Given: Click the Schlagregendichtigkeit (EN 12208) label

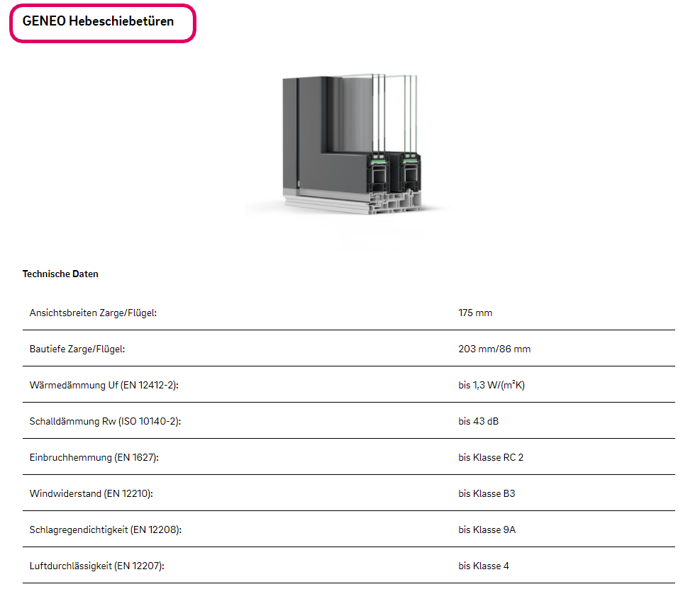Looking at the screenshot, I should coord(106,529).
